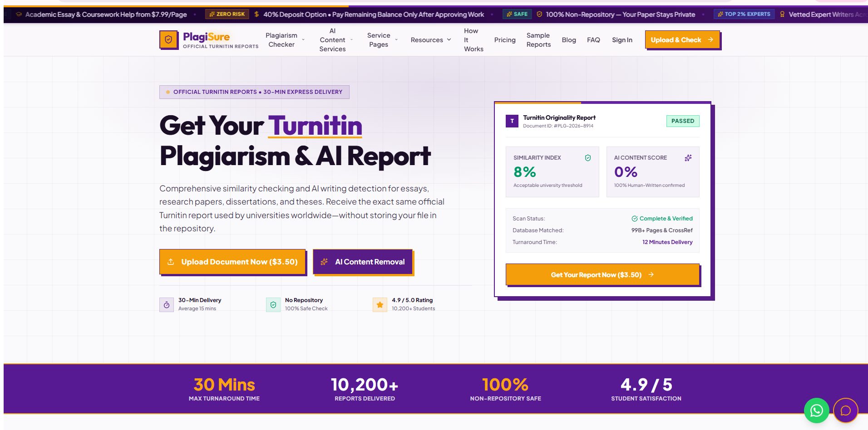
Task: Click the 12 Minutes Delivery text
Action: click(x=667, y=242)
